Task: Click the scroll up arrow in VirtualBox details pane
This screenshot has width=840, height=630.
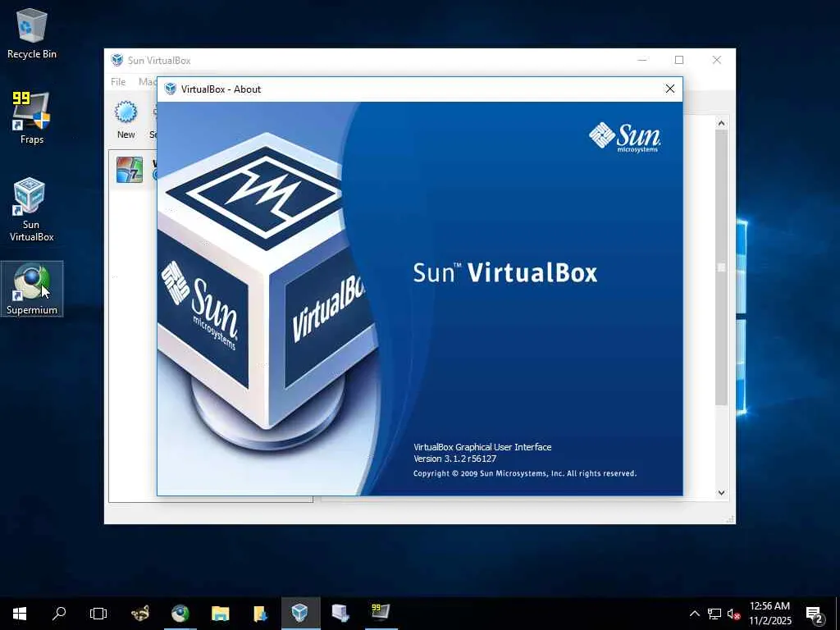Action: 721,124
